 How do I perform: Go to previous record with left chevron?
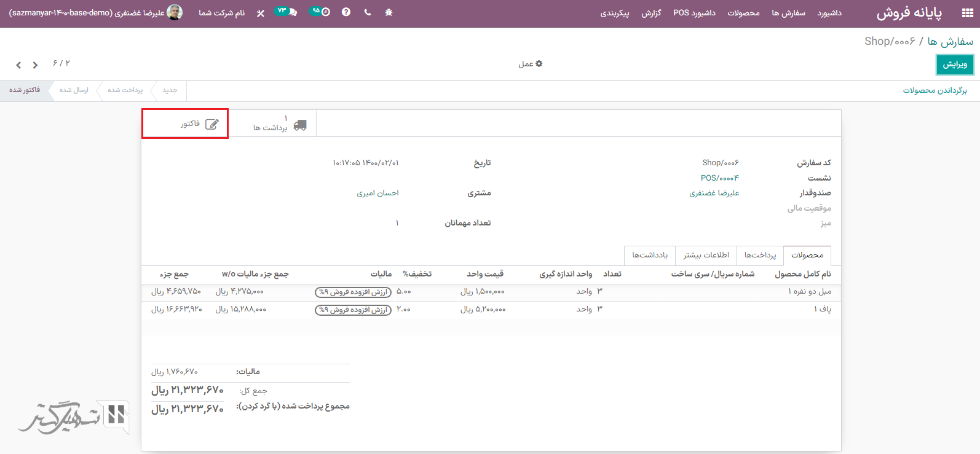coord(18,65)
